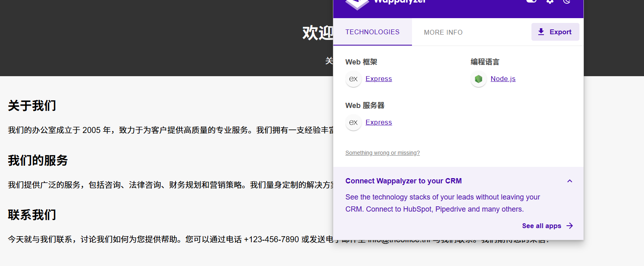
Task: Click 'Something wrong or missing?' link
Action: click(x=383, y=153)
